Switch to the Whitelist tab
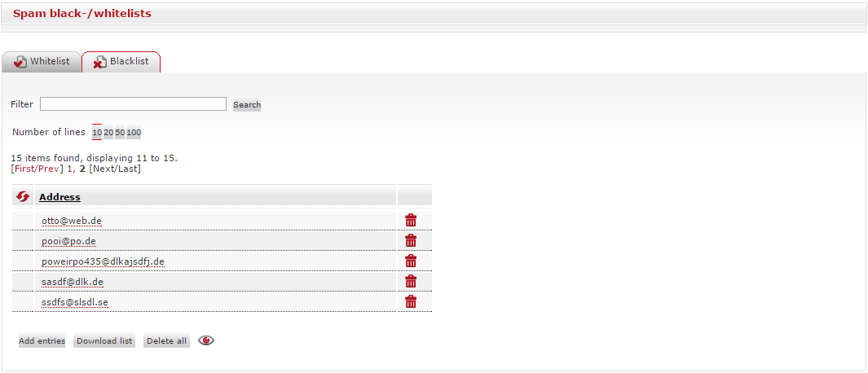Viewport: 868px width, 373px height. [42, 61]
